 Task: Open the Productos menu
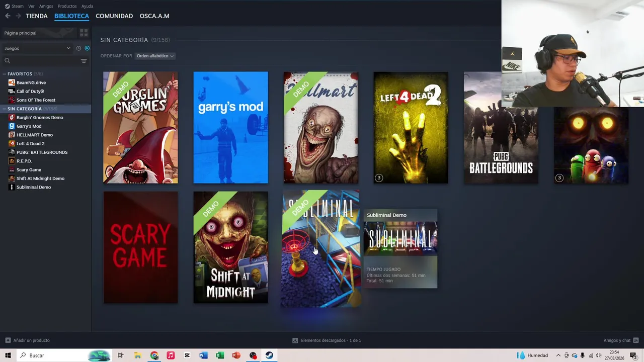coord(67,6)
